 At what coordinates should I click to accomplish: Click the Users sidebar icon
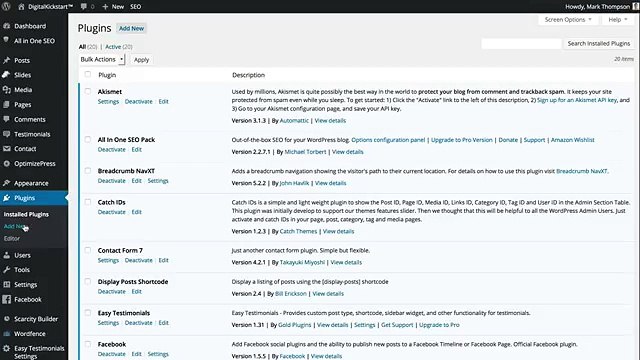pyautogui.click(x=7, y=255)
